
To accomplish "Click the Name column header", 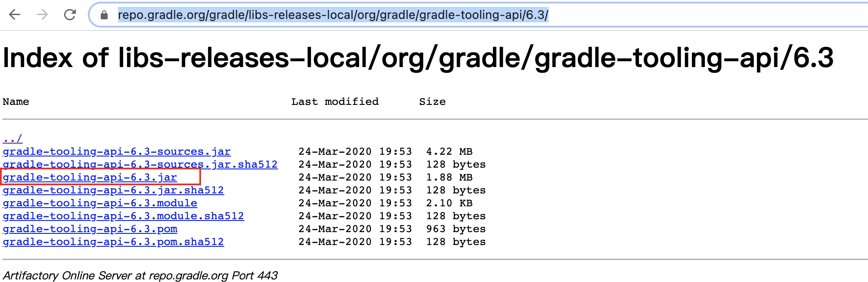I will 16,101.
